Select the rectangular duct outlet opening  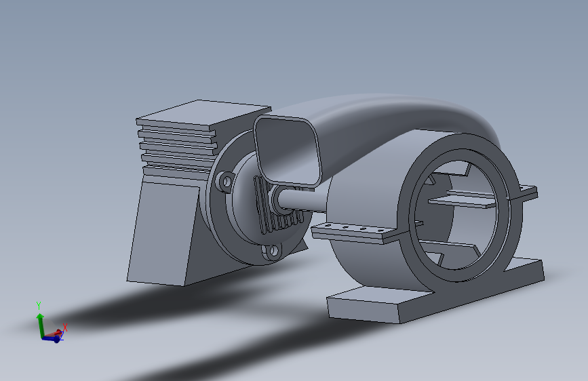pyautogui.click(x=288, y=151)
